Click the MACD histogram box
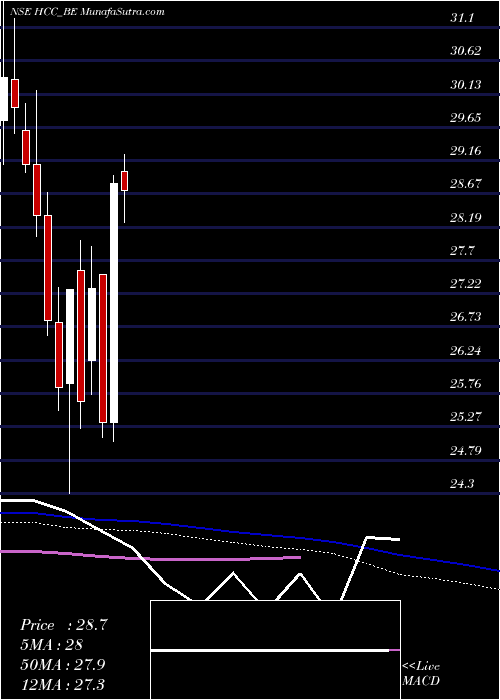This screenshot has width=500, height=700. pyautogui.click(x=275, y=650)
